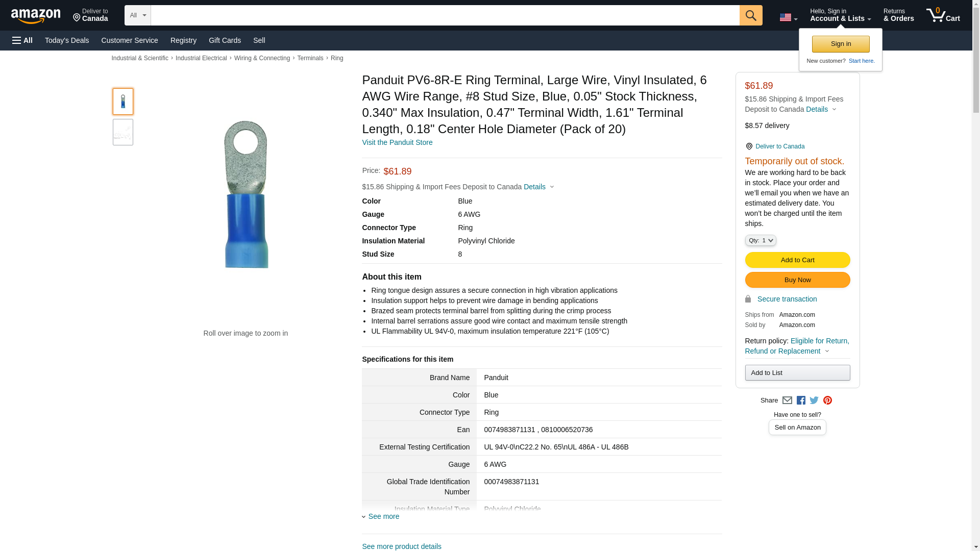
Task: Click the search magnifier Go button
Action: (x=750, y=15)
